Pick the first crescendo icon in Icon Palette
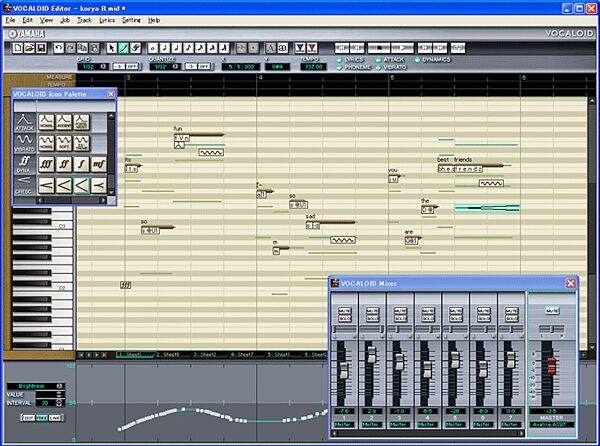Viewport: 600px width, 446px height. (46, 186)
